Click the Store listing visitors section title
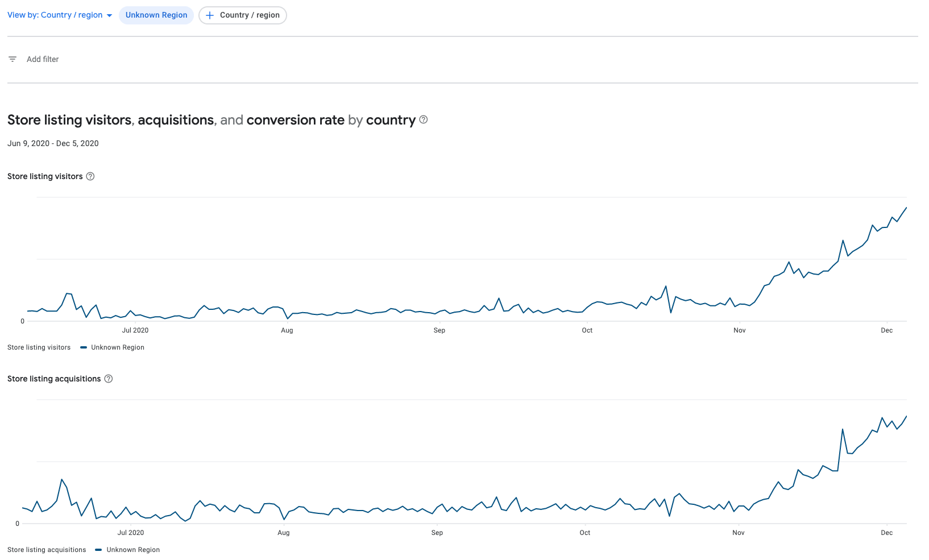Image resolution: width=929 pixels, height=560 pixels. (x=45, y=176)
